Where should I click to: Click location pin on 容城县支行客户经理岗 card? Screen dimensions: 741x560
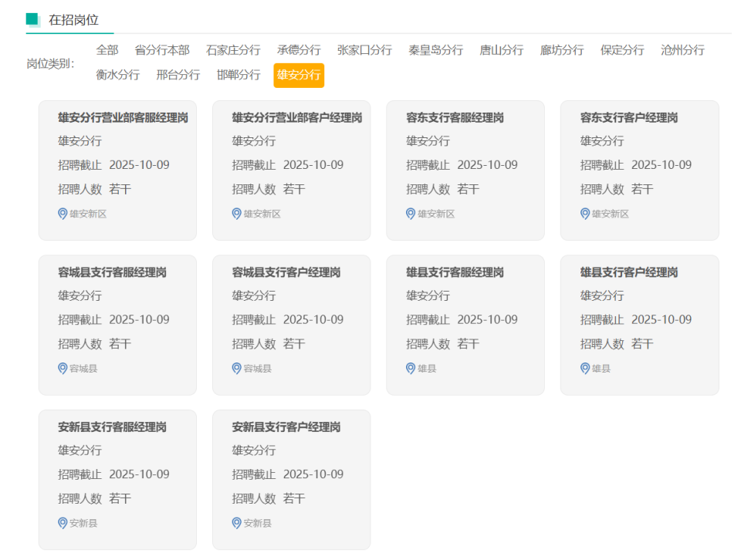coord(237,368)
